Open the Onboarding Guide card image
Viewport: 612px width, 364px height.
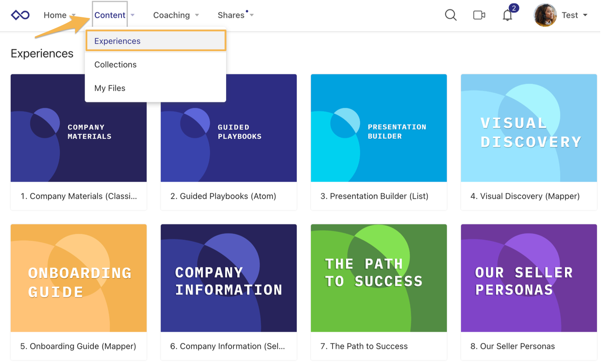pyautogui.click(x=79, y=278)
